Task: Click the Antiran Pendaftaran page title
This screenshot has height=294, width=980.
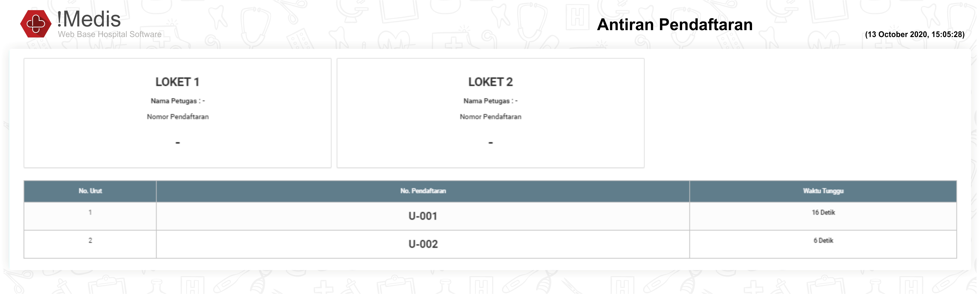Action: click(x=674, y=25)
